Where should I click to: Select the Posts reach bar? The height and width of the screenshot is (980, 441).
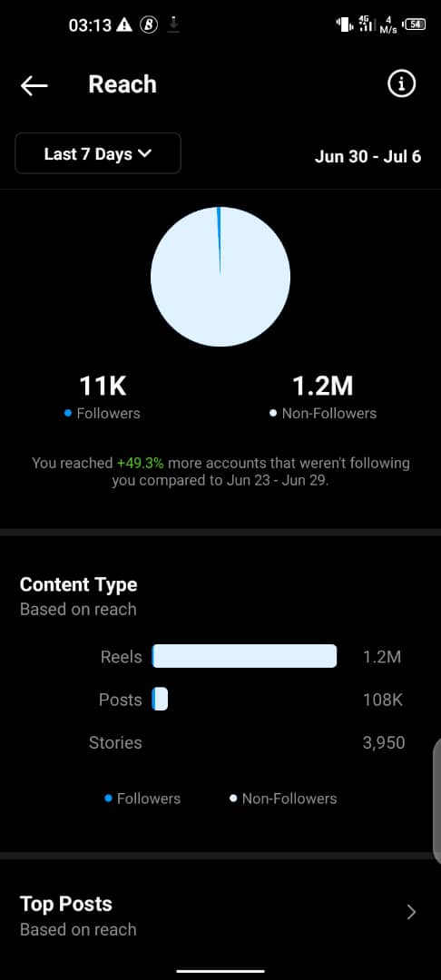[x=160, y=699]
